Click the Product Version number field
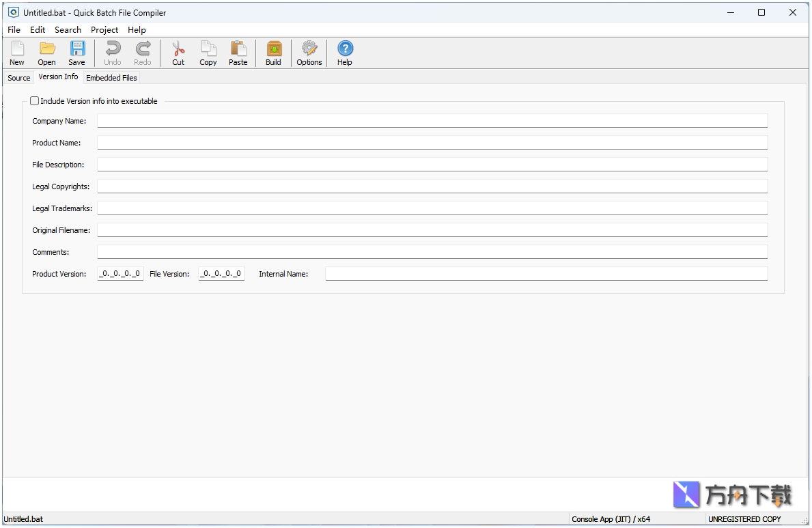The height and width of the screenshot is (528, 812). tap(120, 273)
